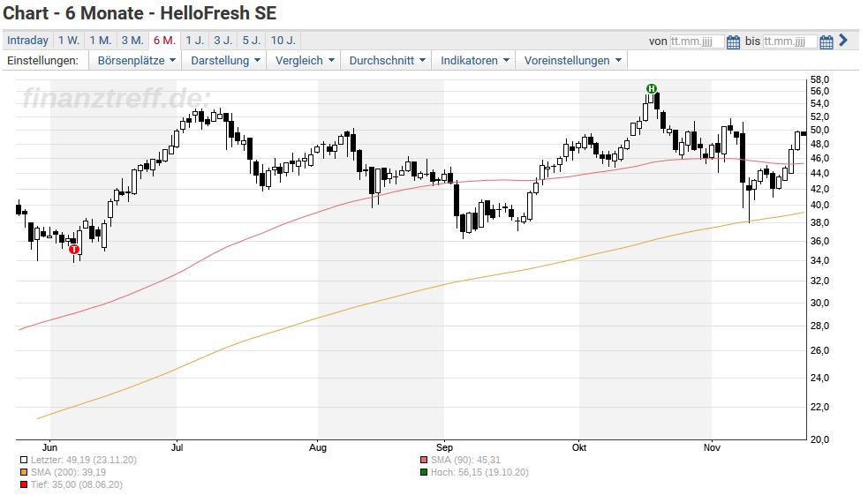Select the 3 M. time range tab
Image resolution: width=868 pixels, height=495 pixels.
tap(132, 41)
